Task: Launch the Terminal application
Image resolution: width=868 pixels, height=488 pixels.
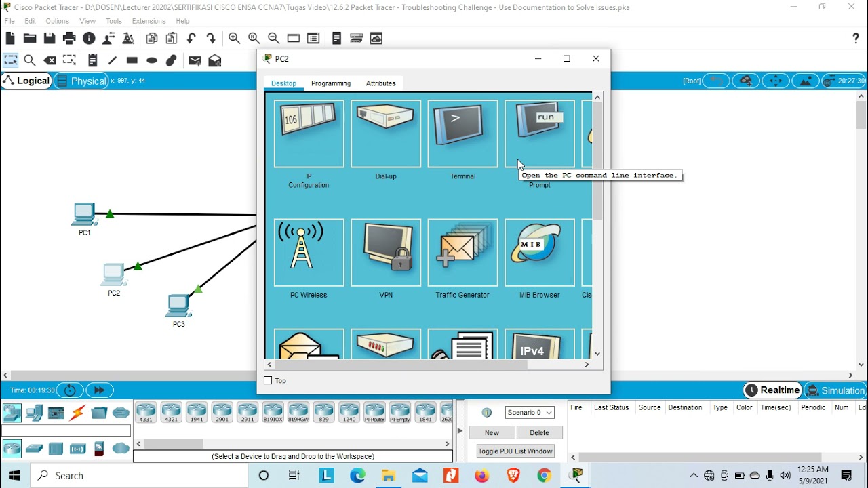Action: (462, 134)
